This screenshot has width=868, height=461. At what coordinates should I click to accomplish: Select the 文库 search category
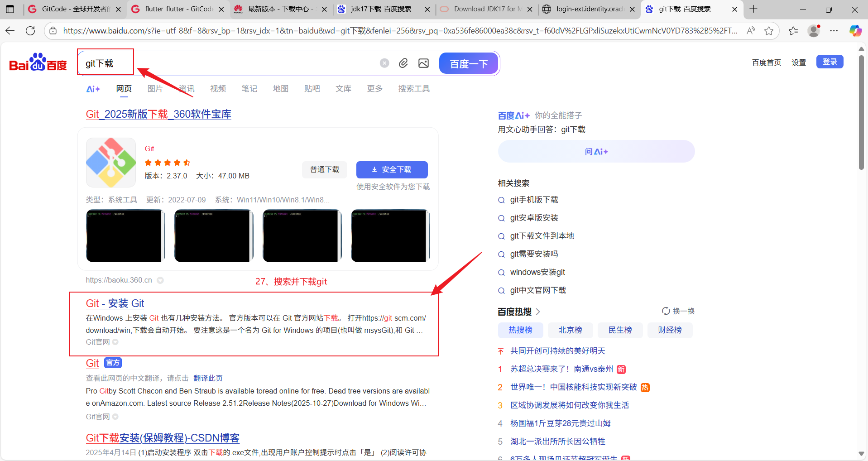(343, 89)
